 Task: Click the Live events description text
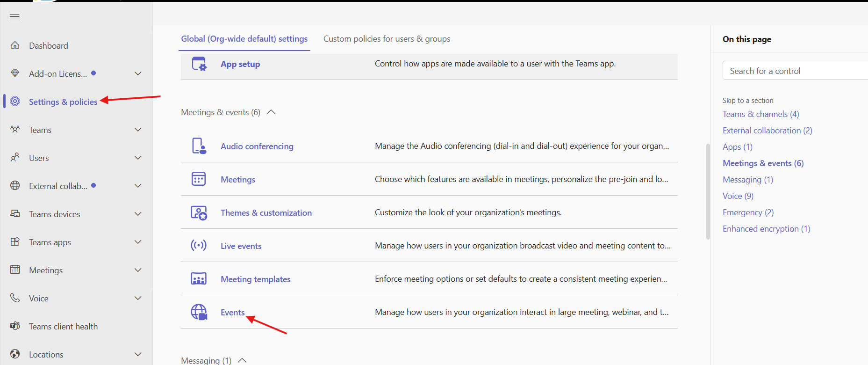(523, 246)
